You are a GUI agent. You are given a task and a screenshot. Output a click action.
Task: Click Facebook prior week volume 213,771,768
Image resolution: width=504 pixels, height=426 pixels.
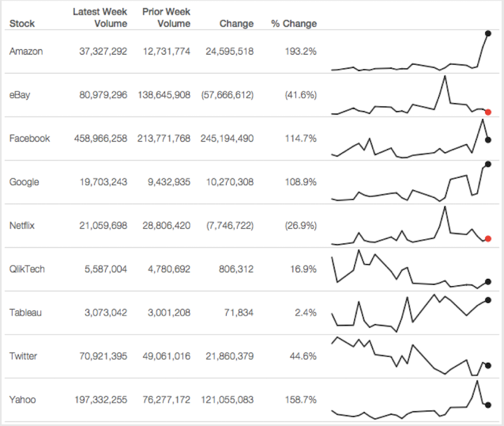[x=164, y=138]
